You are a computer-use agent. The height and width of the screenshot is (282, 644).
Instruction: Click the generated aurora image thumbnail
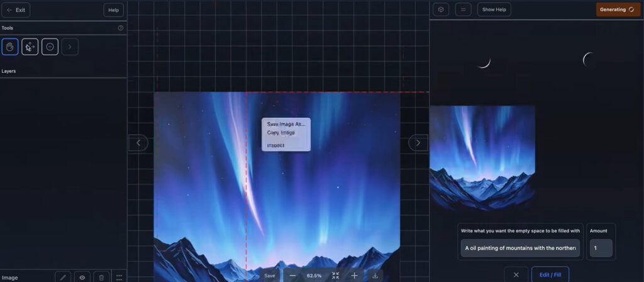tap(482, 154)
